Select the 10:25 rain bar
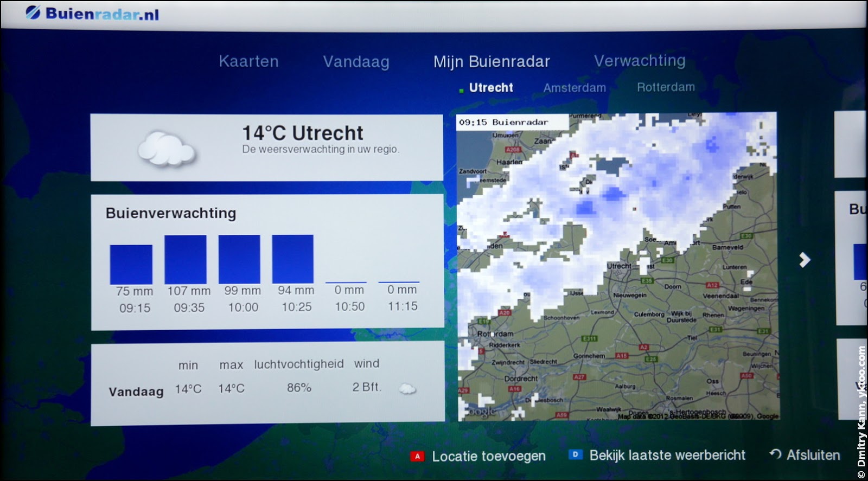The width and height of the screenshot is (868, 481). [293, 259]
